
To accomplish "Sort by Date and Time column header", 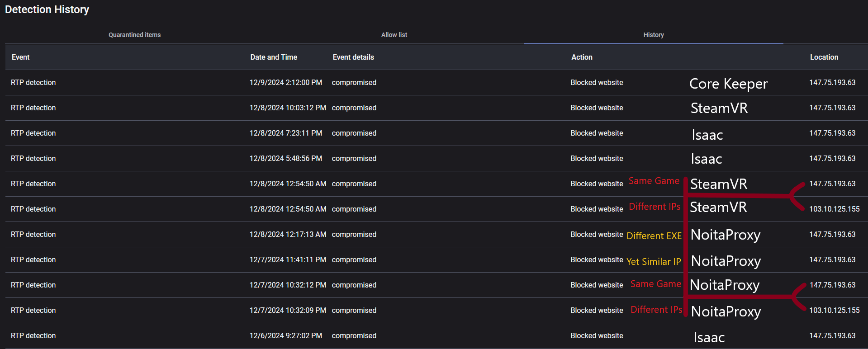I will (x=274, y=57).
